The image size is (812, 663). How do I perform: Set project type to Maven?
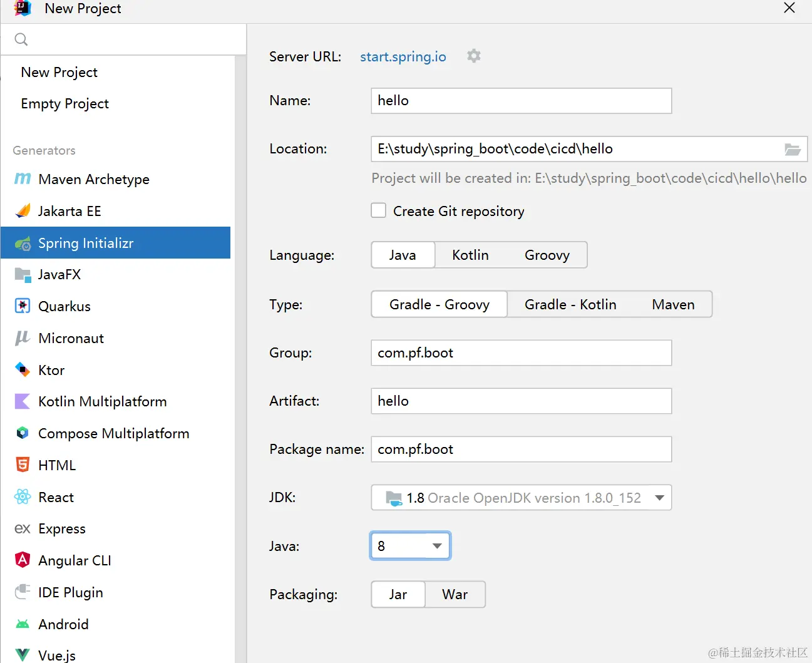[x=673, y=304]
